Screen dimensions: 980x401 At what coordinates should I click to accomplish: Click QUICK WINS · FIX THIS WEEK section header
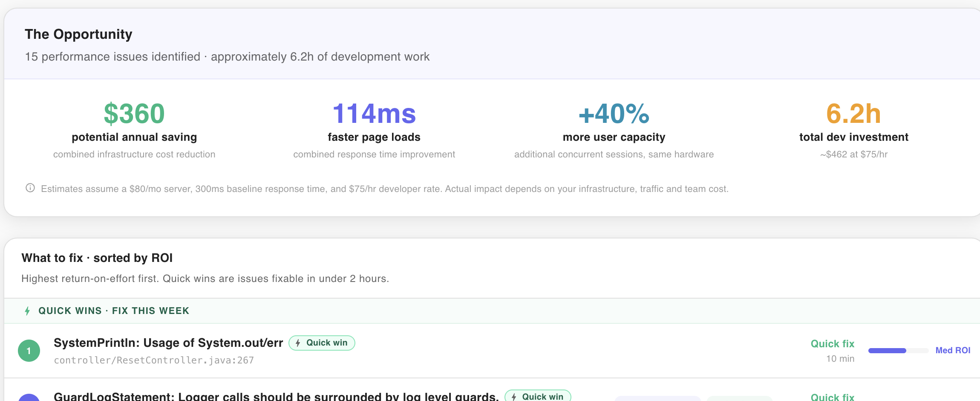click(x=114, y=311)
